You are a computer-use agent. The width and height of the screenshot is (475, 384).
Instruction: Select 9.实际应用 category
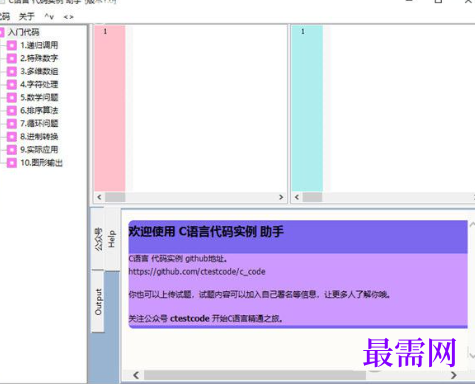pyautogui.click(x=39, y=150)
